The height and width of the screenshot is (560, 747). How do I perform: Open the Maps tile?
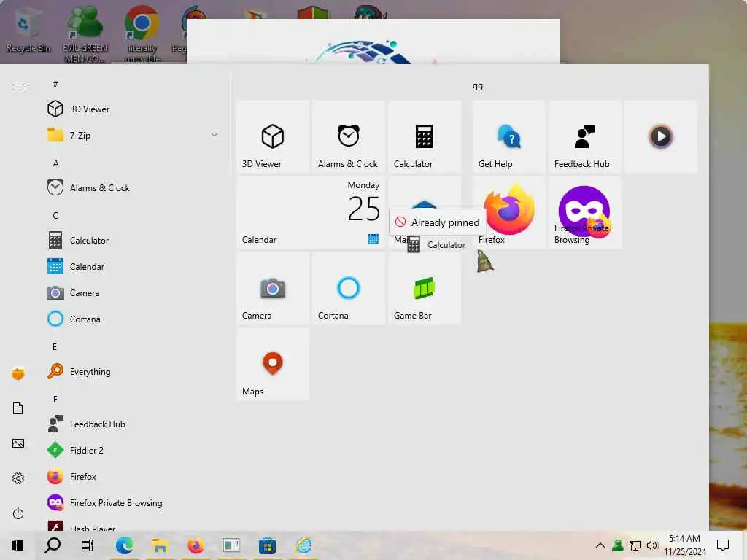click(x=273, y=365)
